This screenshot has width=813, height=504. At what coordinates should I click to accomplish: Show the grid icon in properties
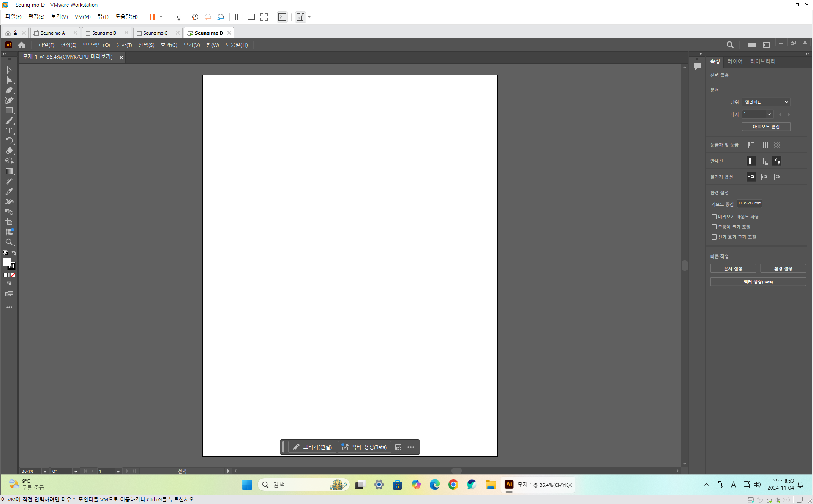pos(764,145)
